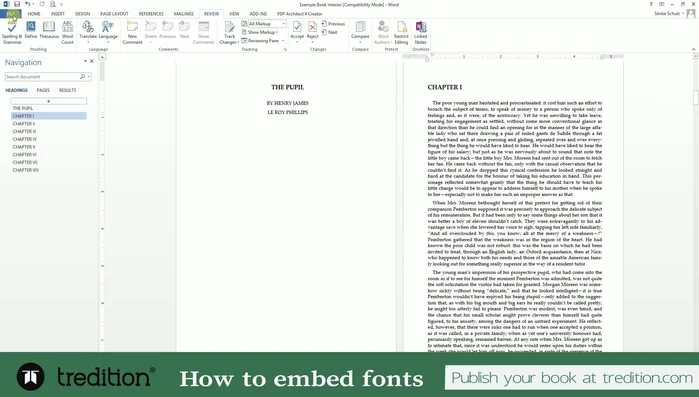Screen dimensions: 699x397
Task: Switch to the ADD-INS tab
Action: (x=258, y=14)
